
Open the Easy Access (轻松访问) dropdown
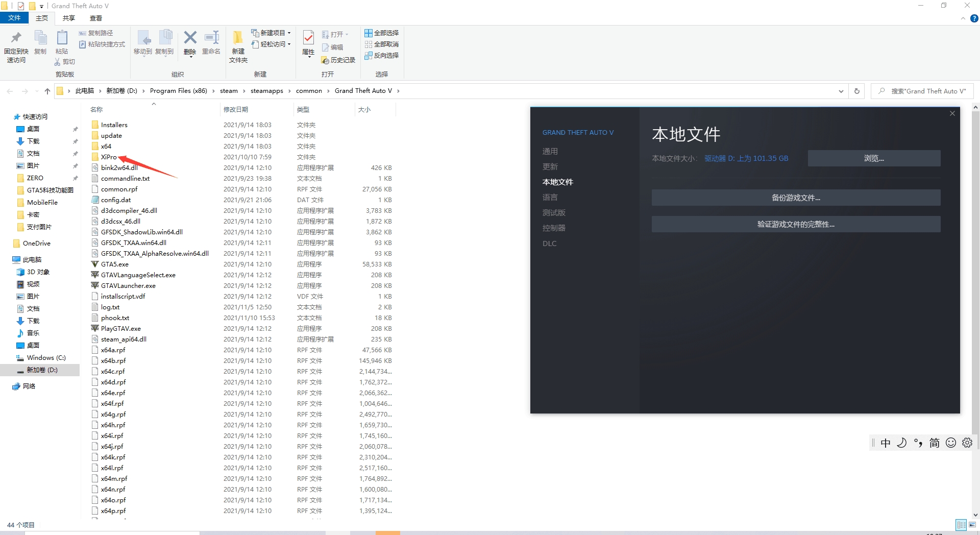(x=271, y=44)
